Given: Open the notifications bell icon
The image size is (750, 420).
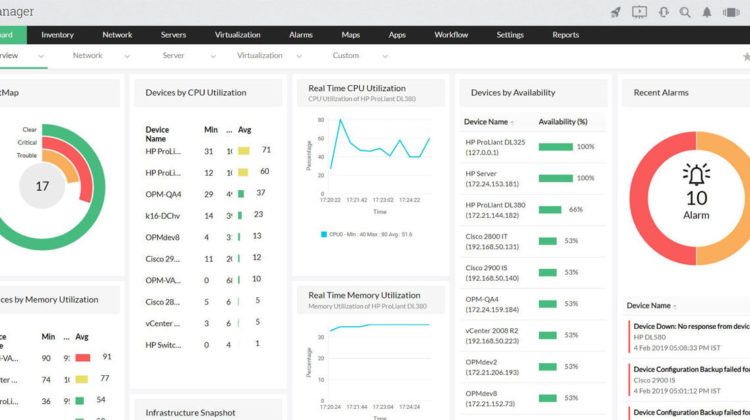Looking at the screenshot, I should coord(706,12).
